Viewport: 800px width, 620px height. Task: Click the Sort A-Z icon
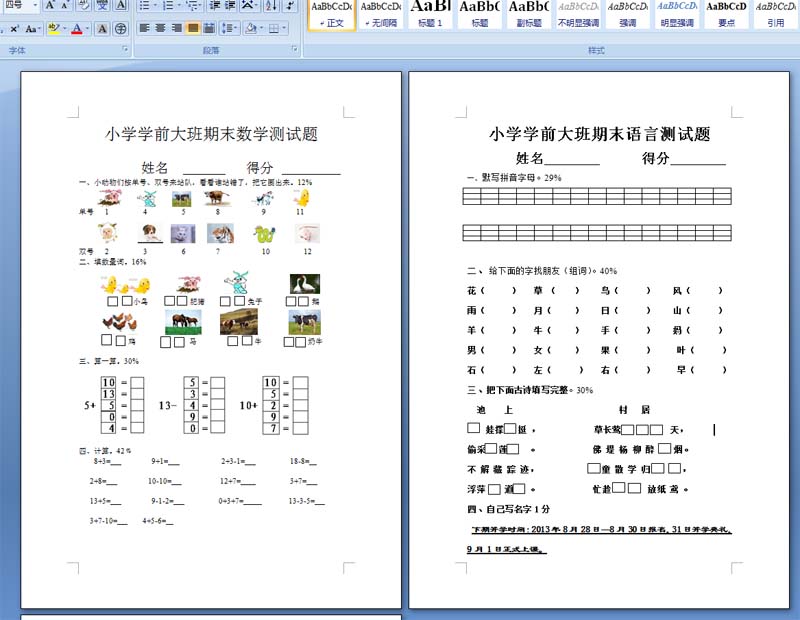click(x=271, y=5)
